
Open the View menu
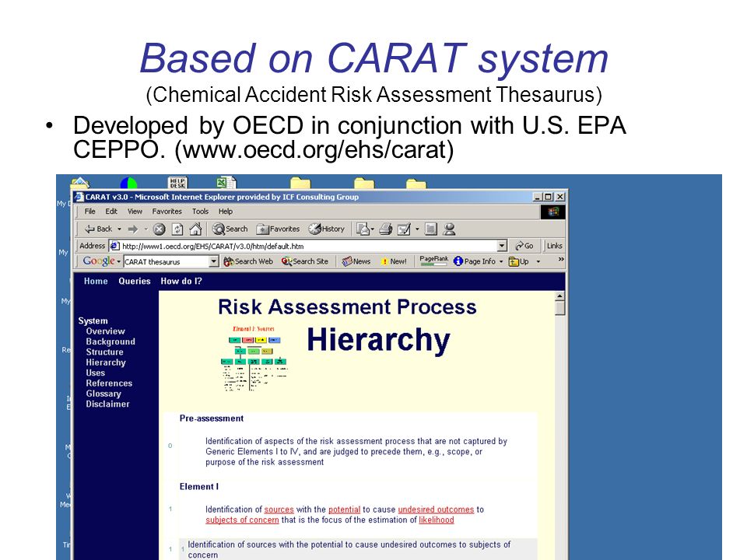coord(135,212)
